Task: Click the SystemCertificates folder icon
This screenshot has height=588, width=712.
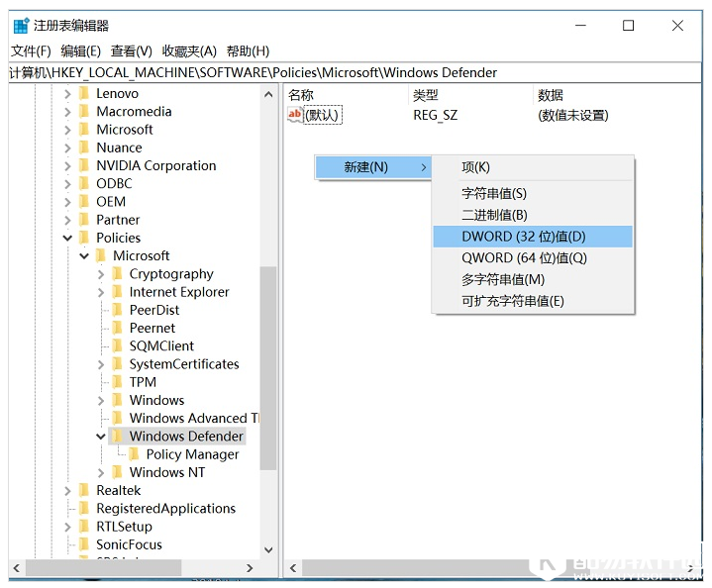Action: [117, 363]
